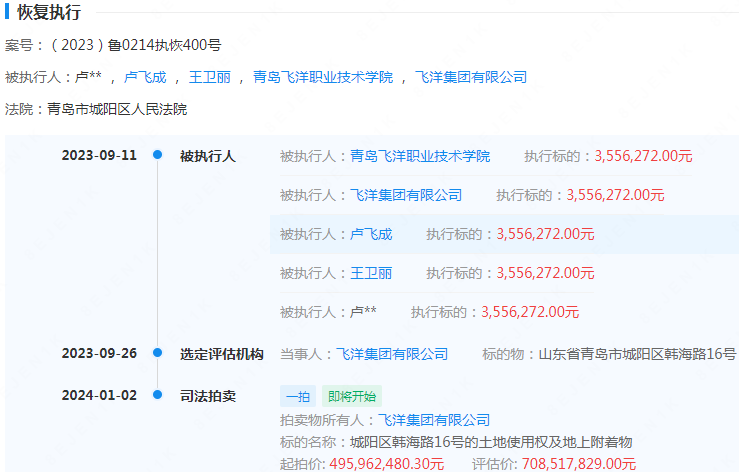
Task: Click the 即将开始 status tag
Action: coord(352,396)
